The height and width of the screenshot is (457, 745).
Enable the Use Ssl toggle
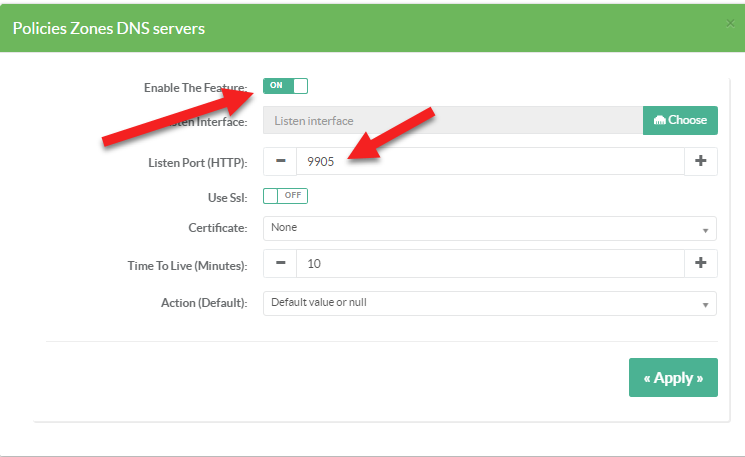click(x=285, y=195)
